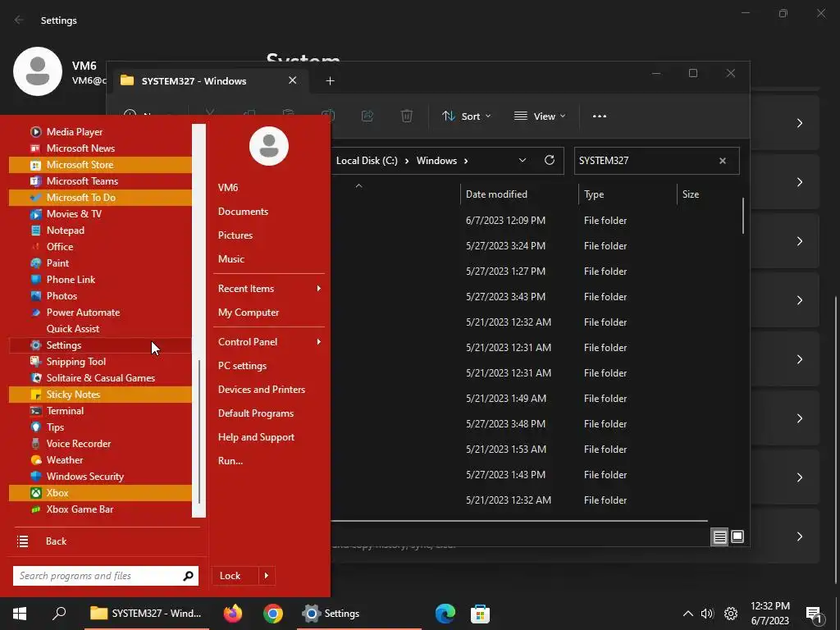The width and height of the screenshot is (840, 630).
Task: Click the chevron after Windows in breadcrumb
Action: click(466, 161)
